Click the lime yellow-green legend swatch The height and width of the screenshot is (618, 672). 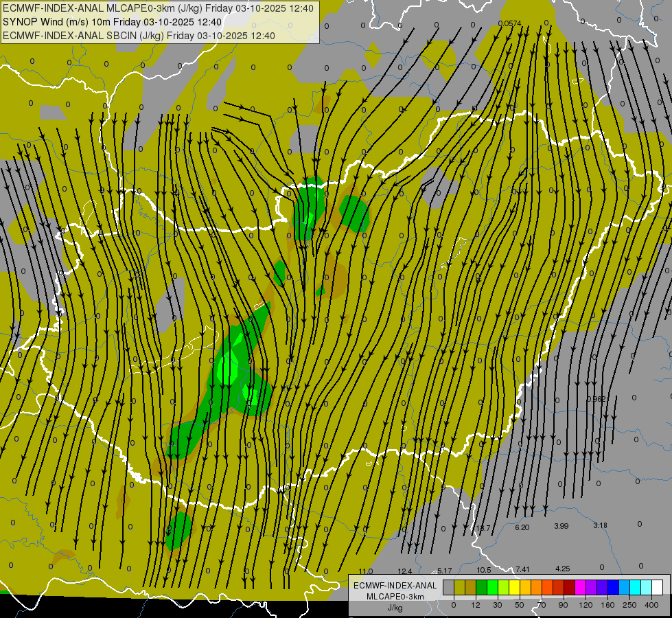pos(504,587)
